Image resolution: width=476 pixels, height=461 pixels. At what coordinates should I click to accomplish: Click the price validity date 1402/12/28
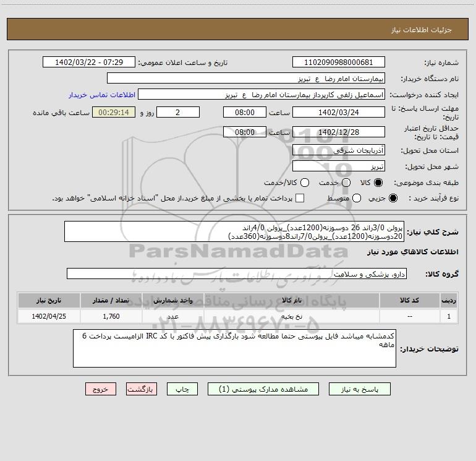click(x=339, y=132)
